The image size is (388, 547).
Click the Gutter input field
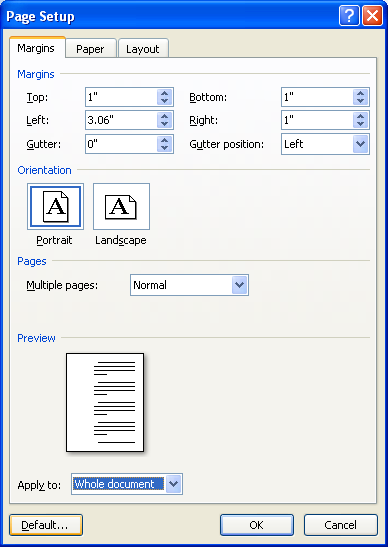[121, 144]
